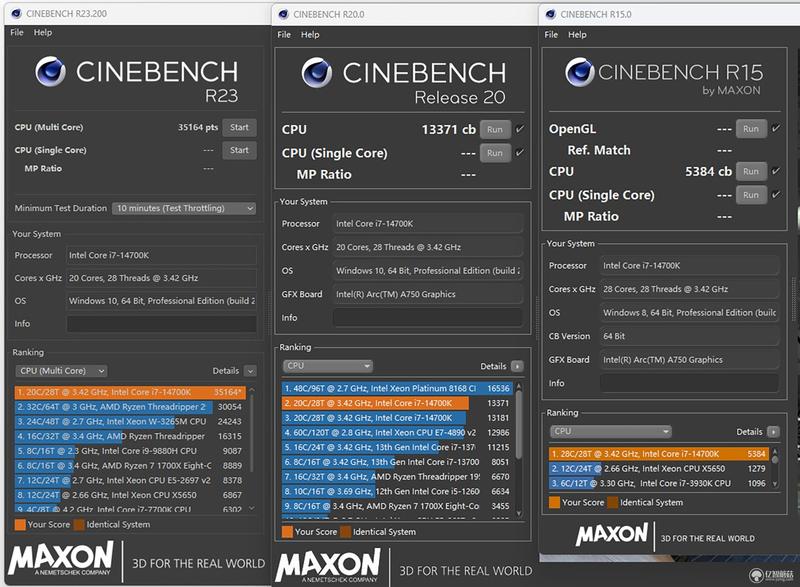
Task: Open the File menu in Cinebench R15
Action: point(551,35)
